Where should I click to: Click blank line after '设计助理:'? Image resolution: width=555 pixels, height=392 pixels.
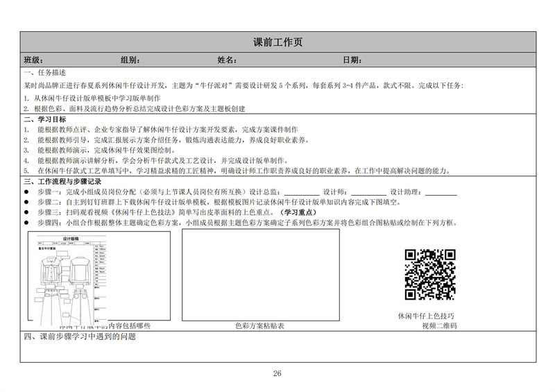pyautogui.click(x=441, y=193)
